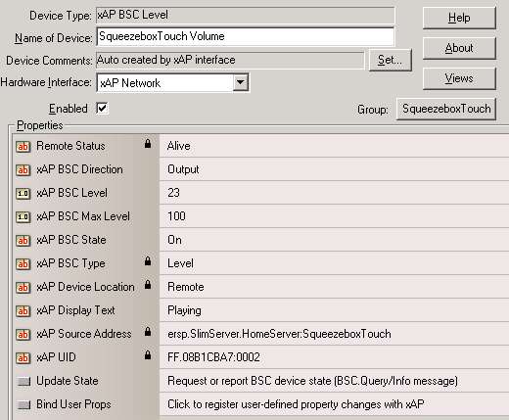509x420 pixels.
Task: Click the Bind User Props action icon
Action: pos(23,404)
